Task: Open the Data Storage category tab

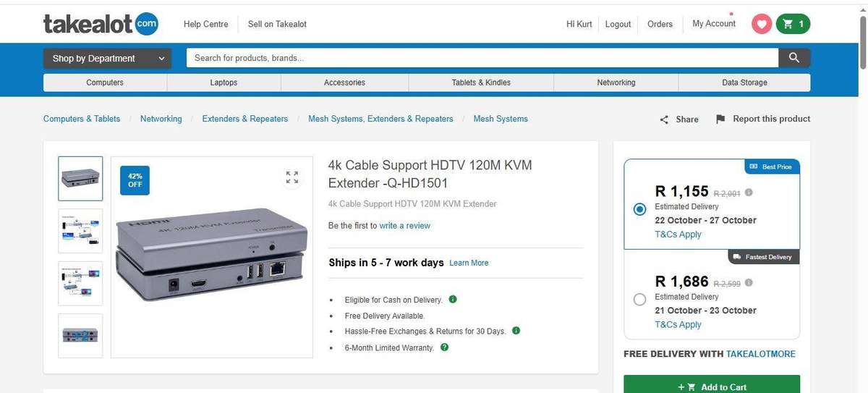Action: (744, 83)
